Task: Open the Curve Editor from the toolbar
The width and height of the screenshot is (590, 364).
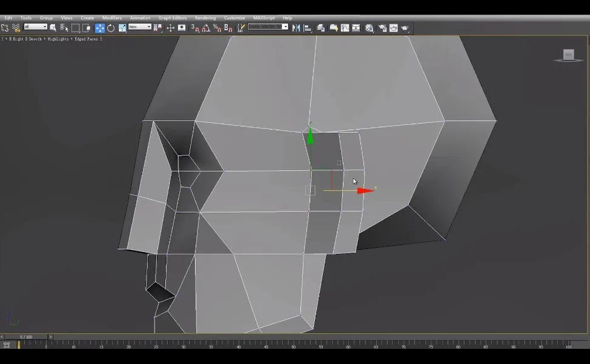Action: pyautogui.click(x=346, y=27)
